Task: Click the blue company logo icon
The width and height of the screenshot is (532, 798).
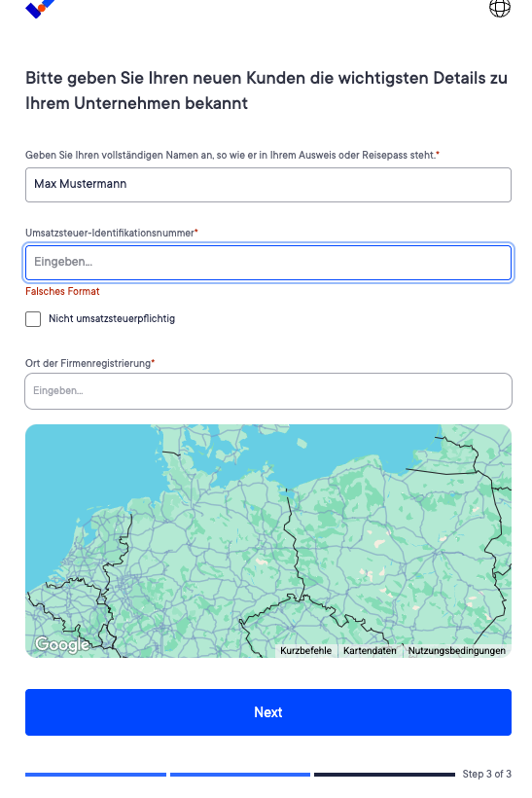Action: [40, 8]
